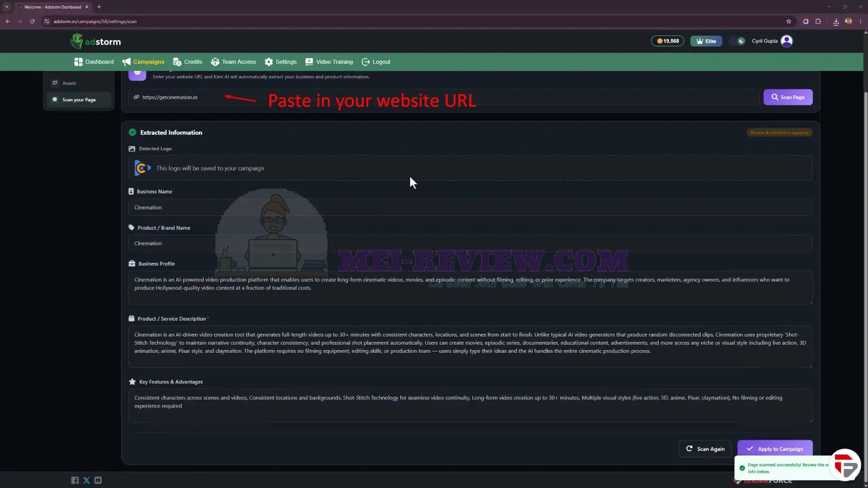Expand the tab search dropdown arrow

coord(7,7)
